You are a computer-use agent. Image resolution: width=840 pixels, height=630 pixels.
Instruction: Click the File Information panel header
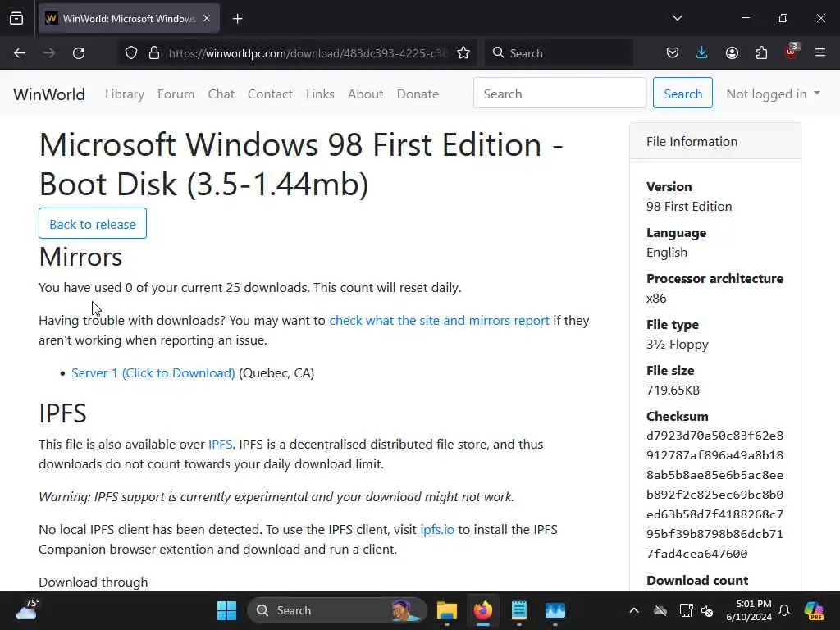coord(715,141)
